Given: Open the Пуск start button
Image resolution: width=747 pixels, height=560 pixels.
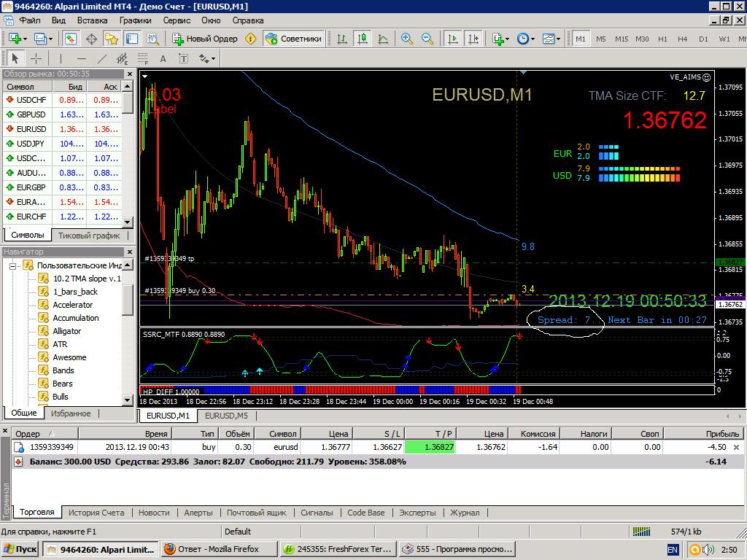Looking at the screenshot, I should pyautogui.click(x=20, y=549).
